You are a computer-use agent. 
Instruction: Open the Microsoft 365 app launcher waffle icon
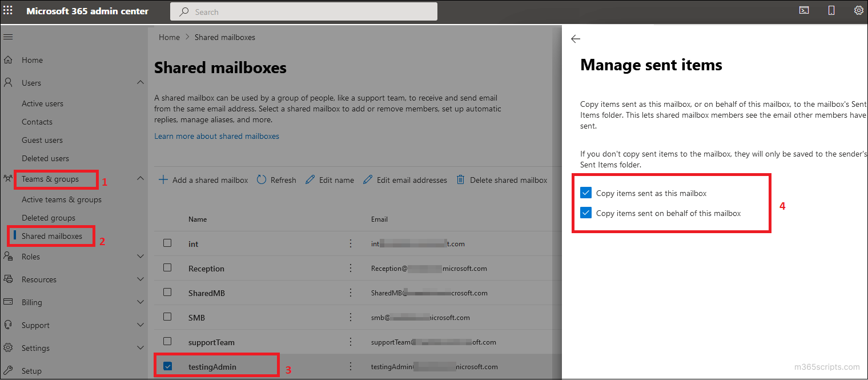(x=7, y=10)
